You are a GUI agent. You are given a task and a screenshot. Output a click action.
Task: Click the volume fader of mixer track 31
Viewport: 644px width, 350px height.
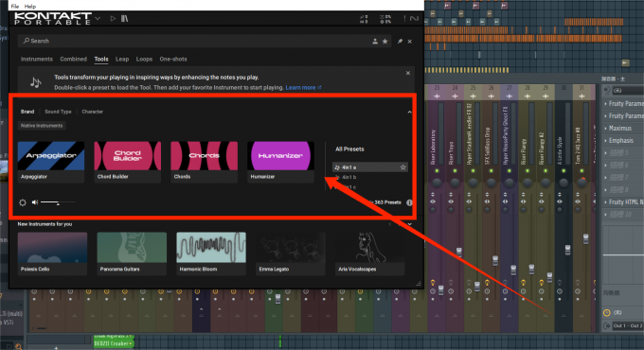coord(585,238)
